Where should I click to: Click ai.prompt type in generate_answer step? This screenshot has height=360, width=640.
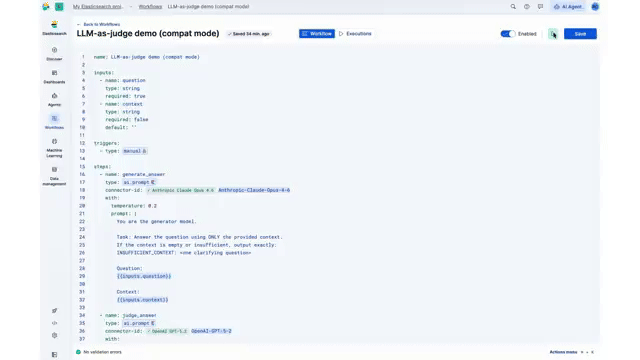[139, 182]
